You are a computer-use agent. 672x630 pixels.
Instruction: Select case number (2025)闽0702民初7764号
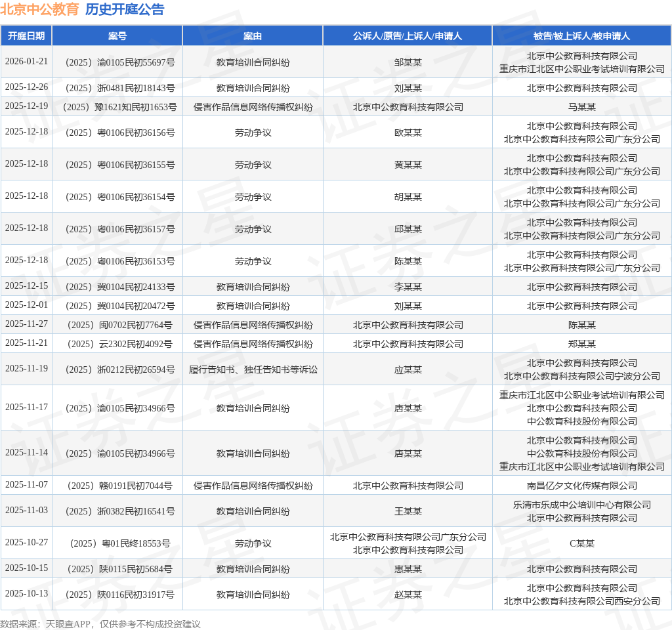click(x=120, y=325)
